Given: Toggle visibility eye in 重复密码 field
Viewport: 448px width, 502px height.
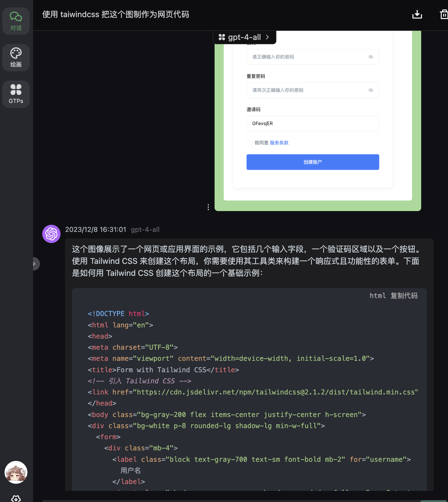Looking at the screenshot, I should [x=371, y=90].
